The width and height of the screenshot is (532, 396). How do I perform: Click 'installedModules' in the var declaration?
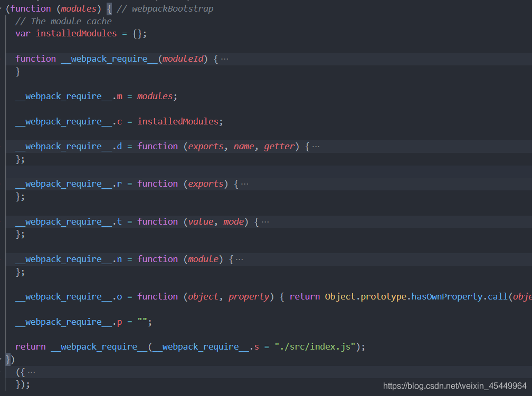(77, 34)
